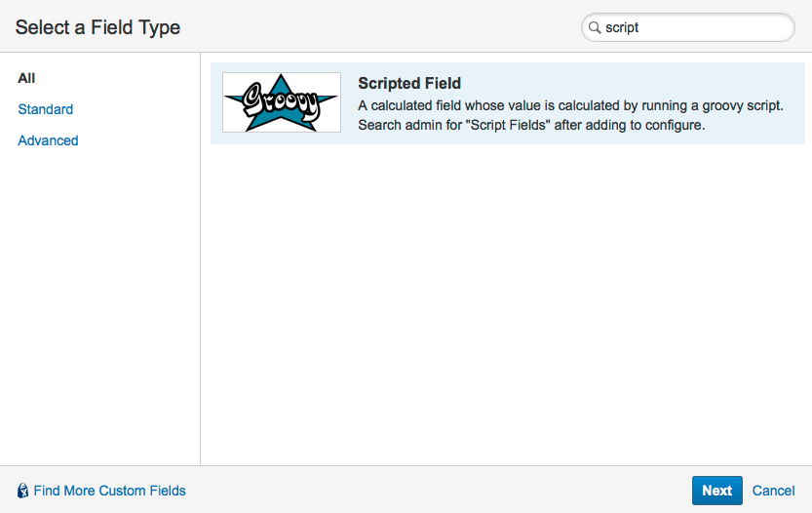
Task: Click empty sidebar space below Advanced
Action: pos(100,305)
